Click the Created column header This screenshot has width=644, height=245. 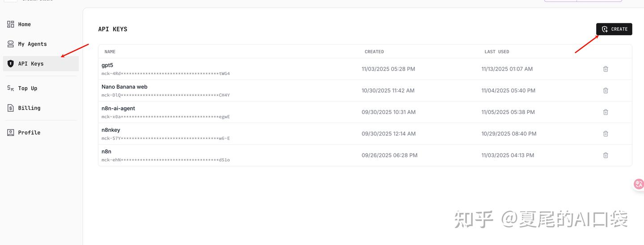click(374, 52)
